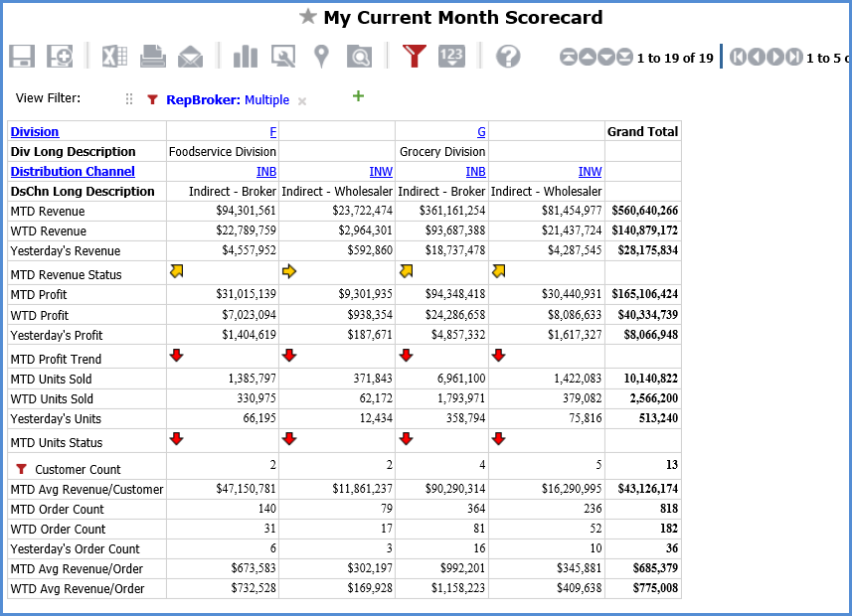
Task: Click the Print icon
Action: click(x=152, y=57)
